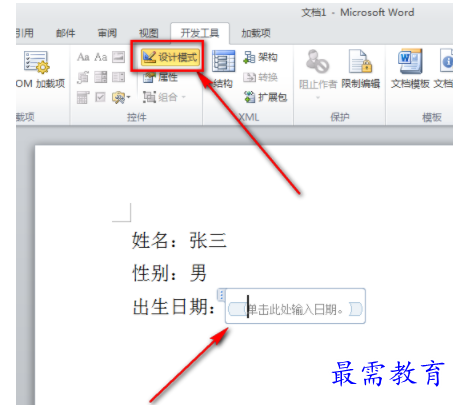Click the text 姓名：张三
The image size is (453, 405).
click(x=179, y=240)
